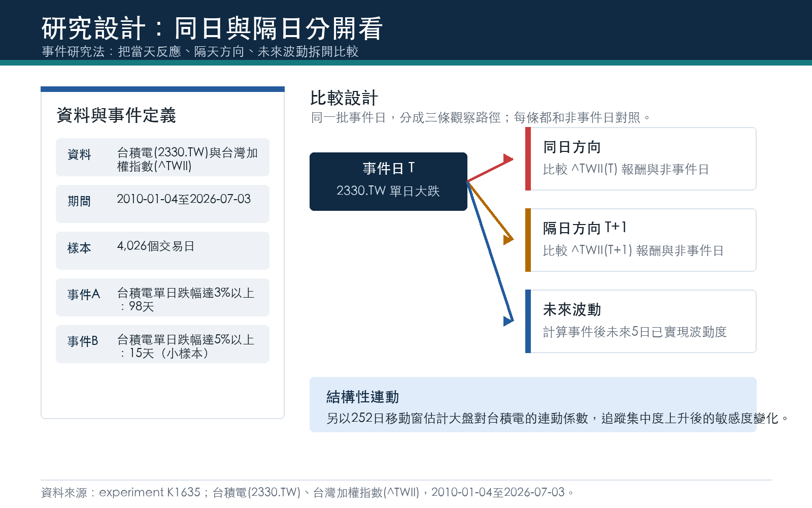Image resolution: width=812 pixels, height=508 pixels.
Task: Click the 期間 row label
Action: [x=79, y=201]
